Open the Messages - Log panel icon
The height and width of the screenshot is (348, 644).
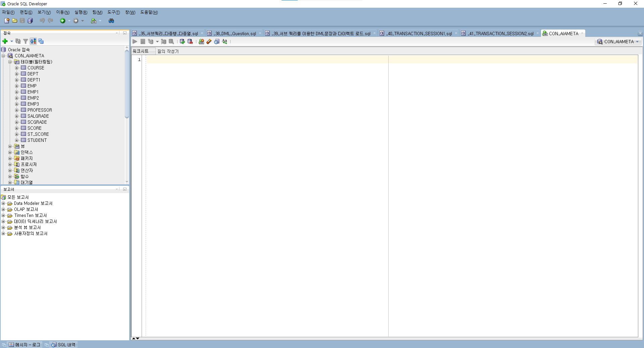[11, 345]
